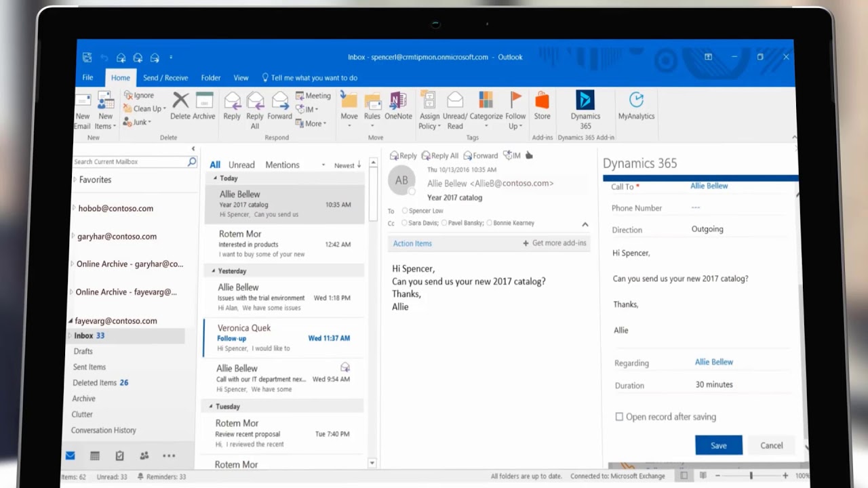Archive the selected message

[x=204, y=100]
